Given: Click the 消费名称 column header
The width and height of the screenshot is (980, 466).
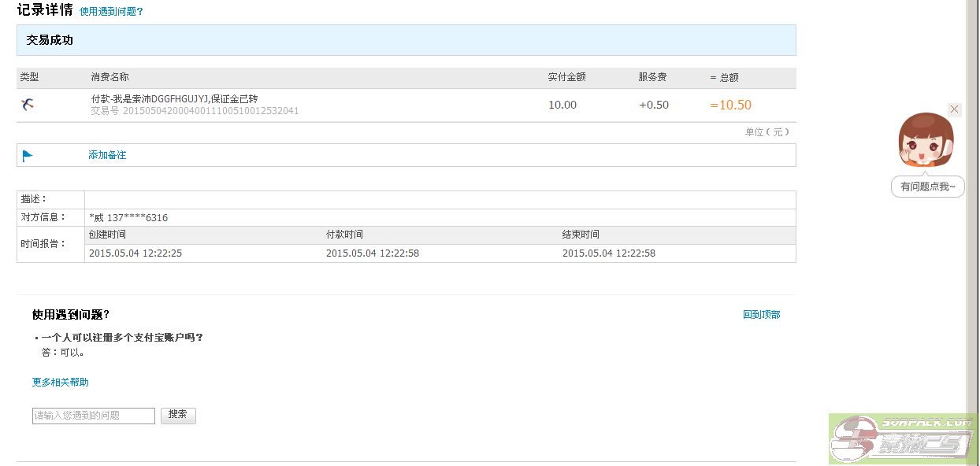Looking at the screenshot, I should click(110, 77).
